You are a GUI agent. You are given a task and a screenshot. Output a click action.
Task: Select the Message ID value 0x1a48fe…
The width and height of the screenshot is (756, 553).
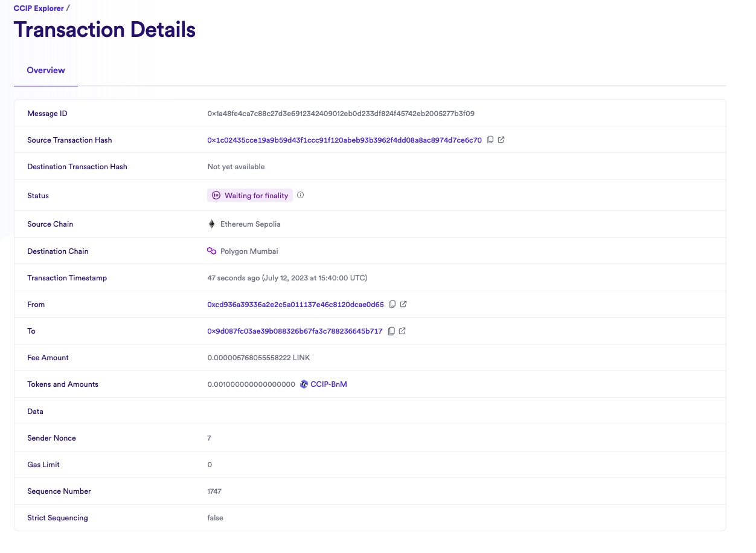[x=341, y=114]
